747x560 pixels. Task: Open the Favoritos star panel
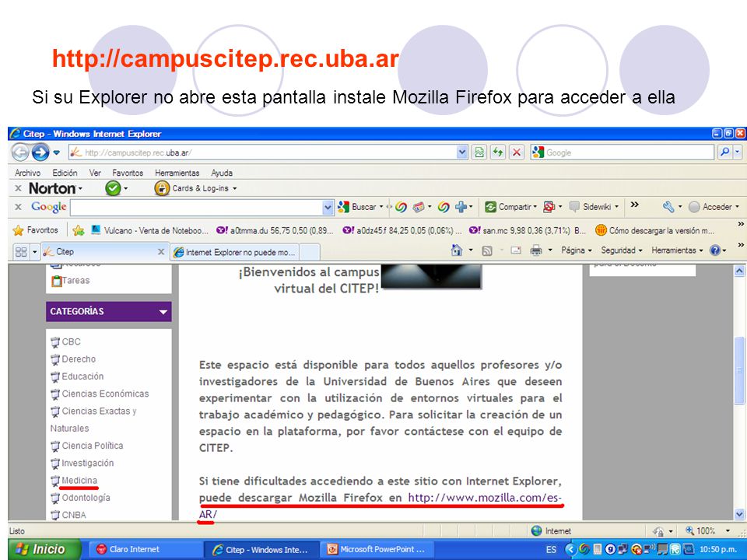[36, 230]
